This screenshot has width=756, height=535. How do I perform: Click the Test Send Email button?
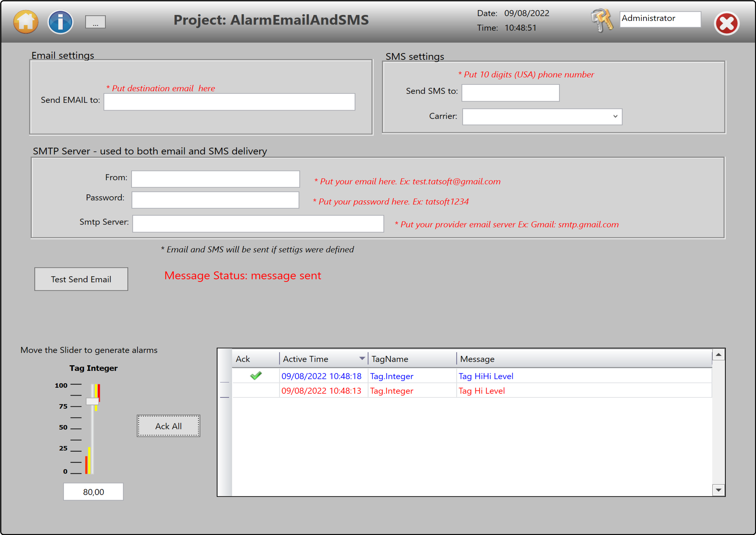81,279
